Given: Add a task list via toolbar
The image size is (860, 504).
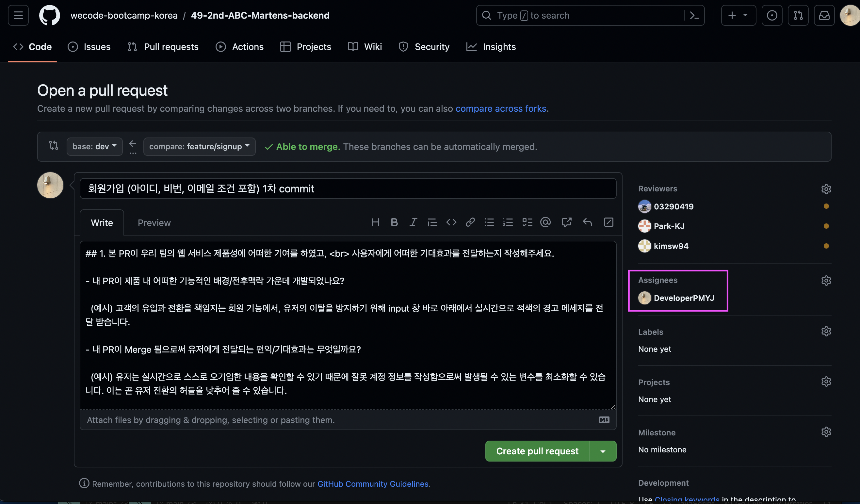Looking at the screenshot, I should (527, 222).
